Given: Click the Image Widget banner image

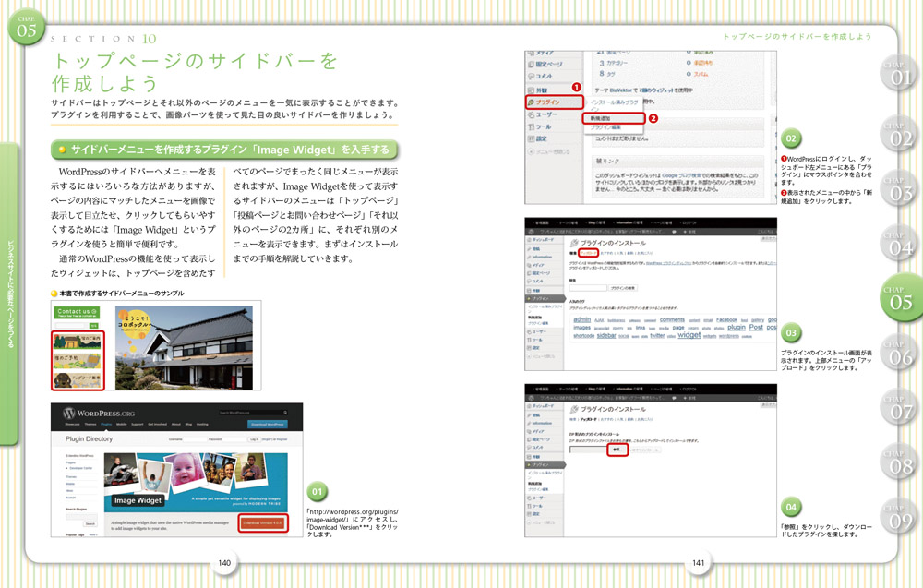Looking at the screenshot, I should pos(196,481).
